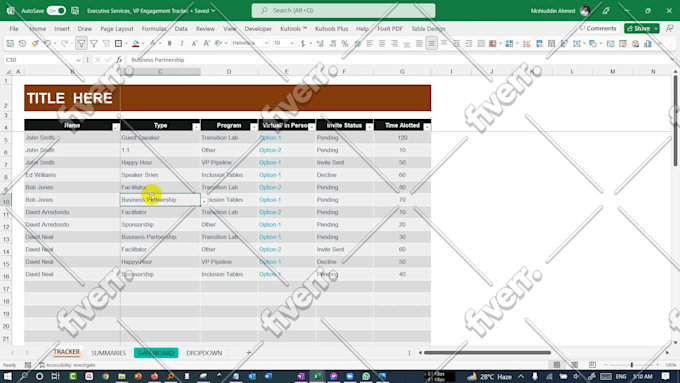This screenshot has width=680, height=383.
Task: Click the Percent Style icon
Action: click(345, 43)
